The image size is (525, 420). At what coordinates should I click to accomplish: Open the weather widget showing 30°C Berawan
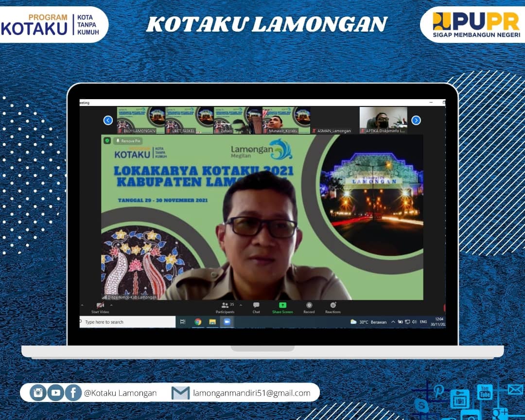(368, 322)
